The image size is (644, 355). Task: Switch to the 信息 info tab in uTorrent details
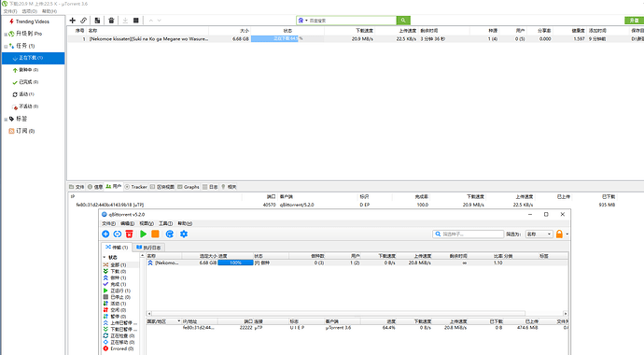pos(95,187)
